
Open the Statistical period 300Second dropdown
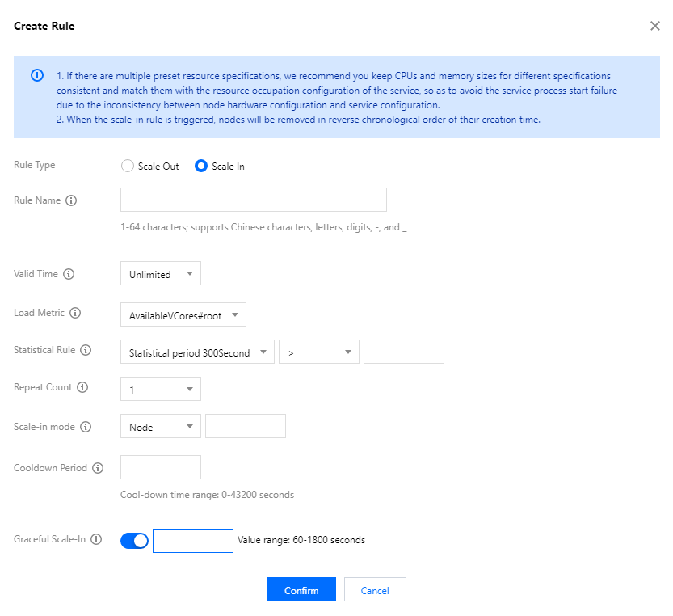coord(197,352)
